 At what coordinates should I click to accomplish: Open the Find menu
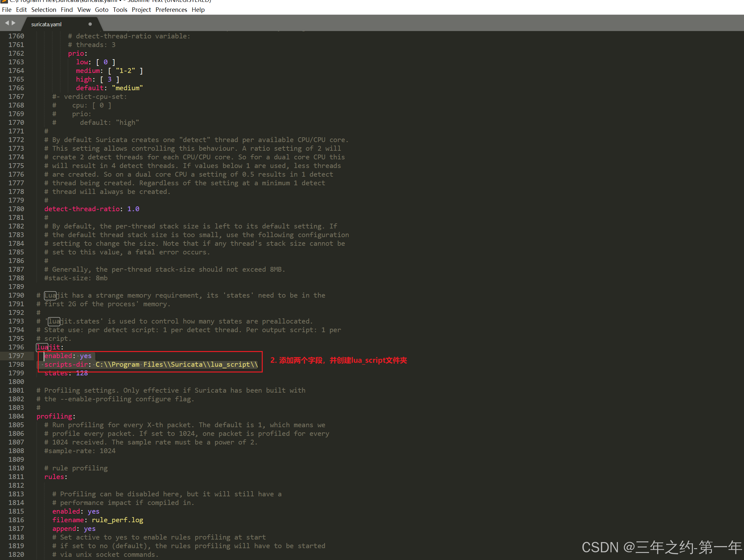tap(67, 10)
